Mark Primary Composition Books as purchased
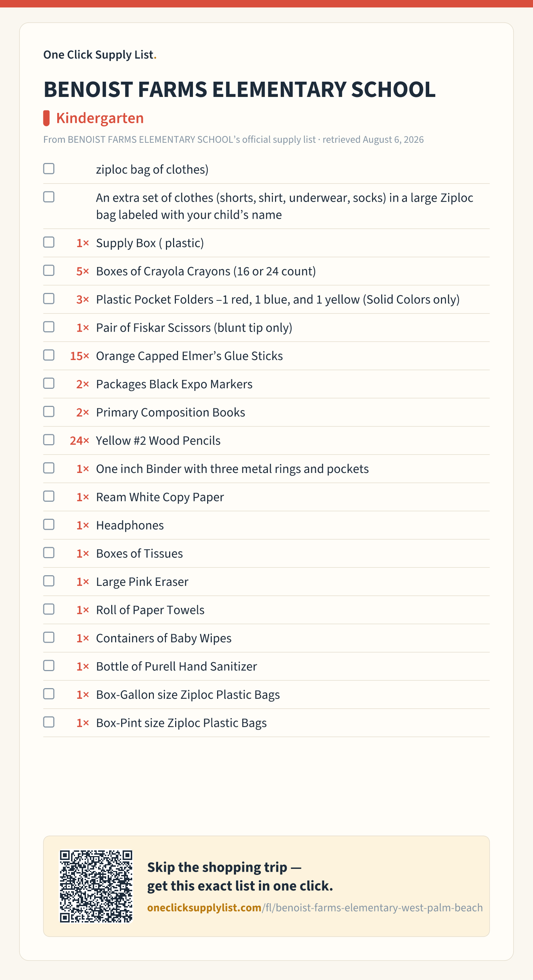This screenshot has height=980, width=533. [49, 412]
